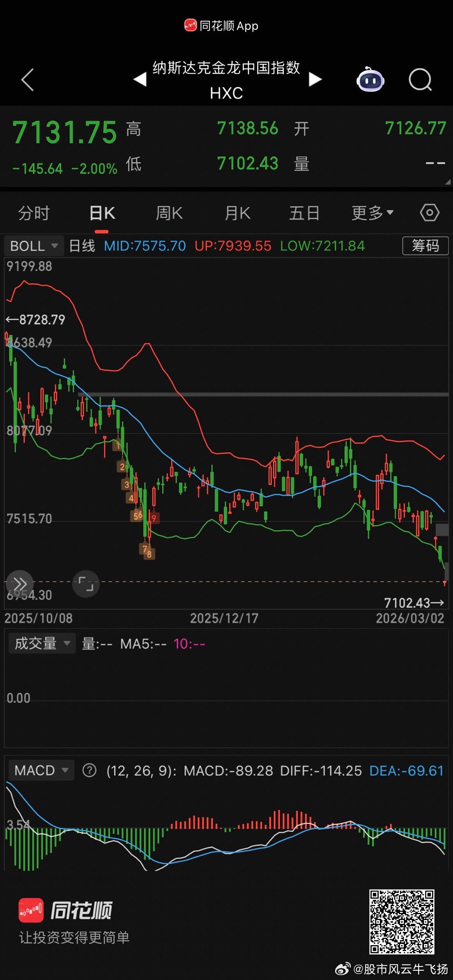Tap the MID:7575.70 Bollinger value

(x=145, y=246)
